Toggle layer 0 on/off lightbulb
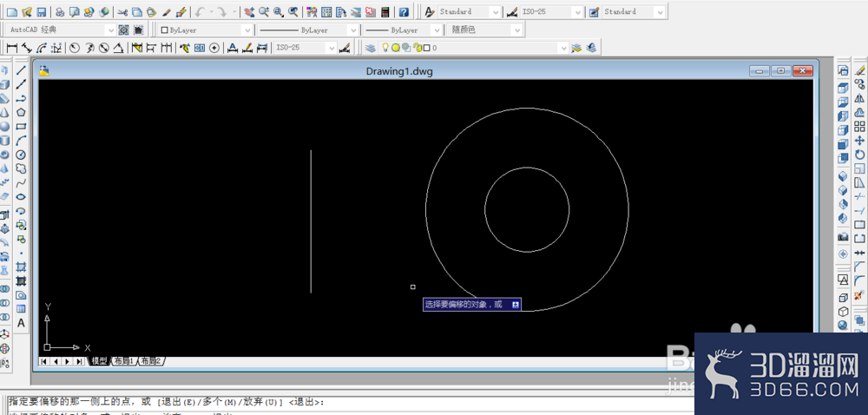 386,48
